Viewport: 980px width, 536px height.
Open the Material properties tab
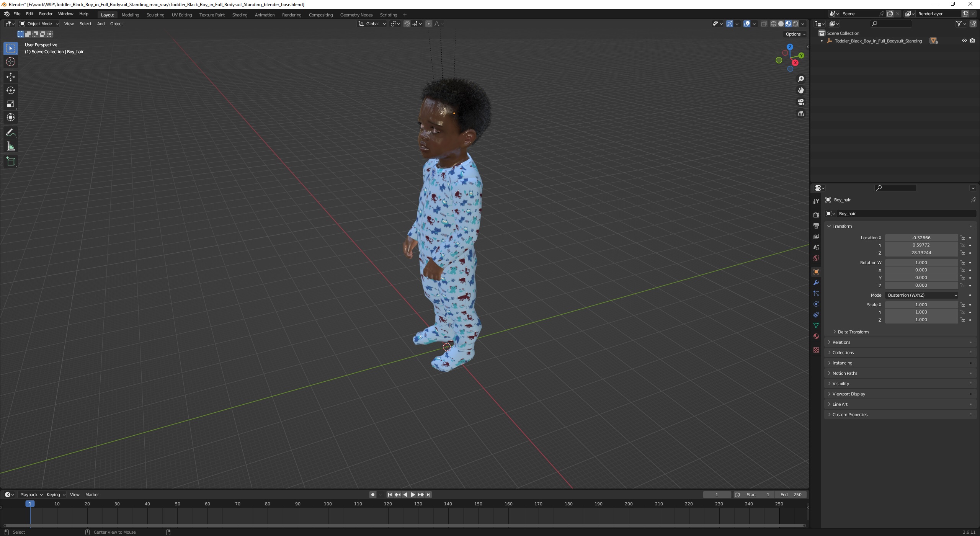click(816, 336)
